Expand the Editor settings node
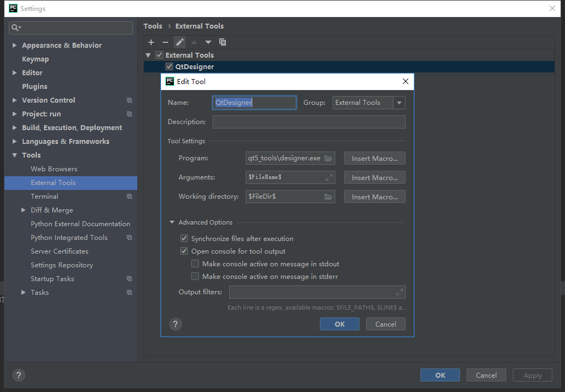Viewport: 565px width, 392px height. (14, 72)
